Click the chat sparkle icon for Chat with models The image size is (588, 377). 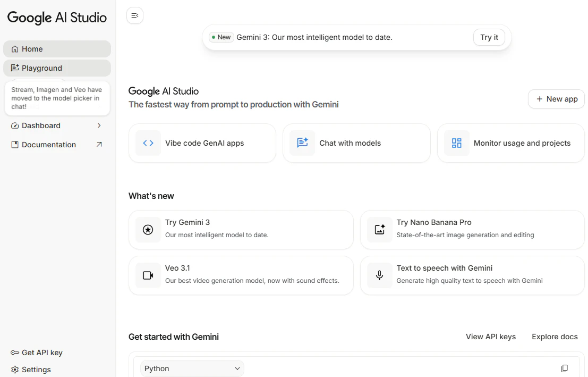(302, 143)
